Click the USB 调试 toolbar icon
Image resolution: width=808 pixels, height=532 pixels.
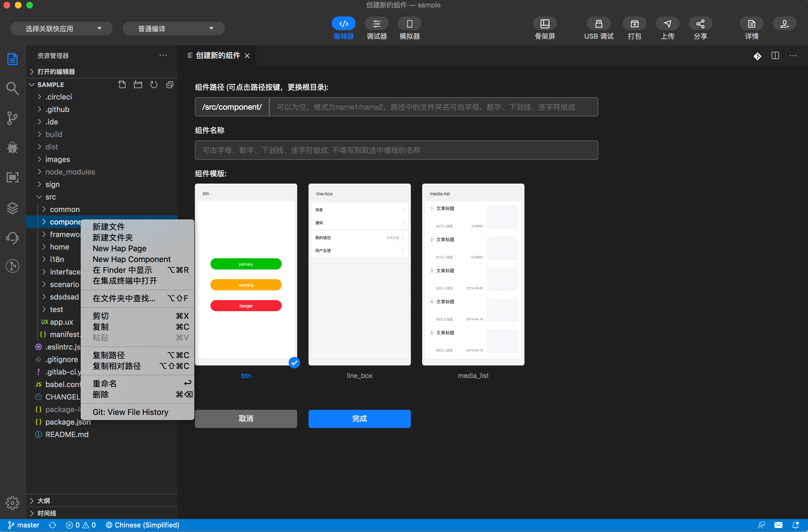point(599,24)
